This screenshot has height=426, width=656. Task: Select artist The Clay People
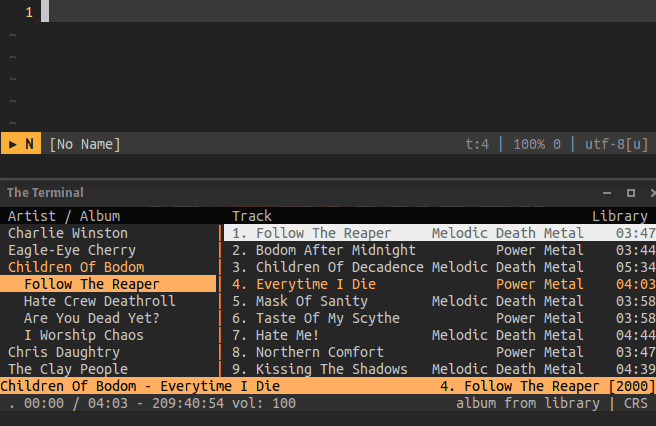tap(68, 369)
